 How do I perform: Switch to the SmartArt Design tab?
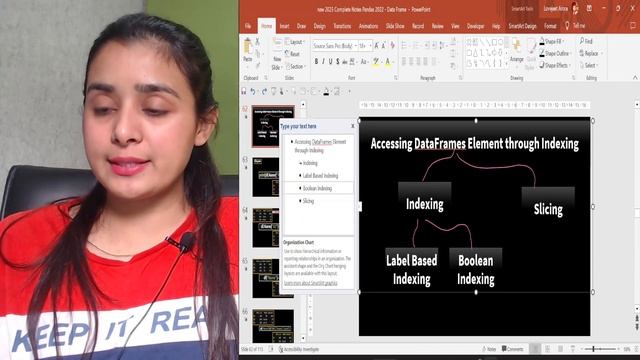522,26
